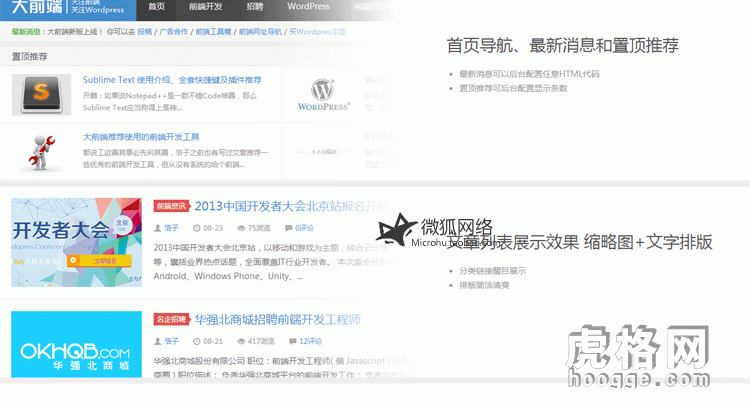
Task: Open the 广告合作 link
Action: 174,32
